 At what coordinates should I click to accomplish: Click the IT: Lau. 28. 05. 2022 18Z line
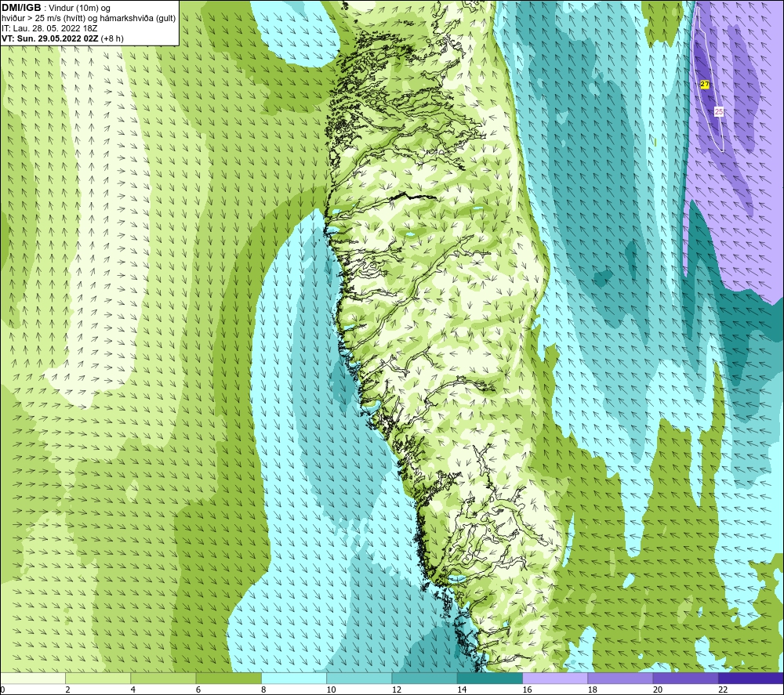[49, 28]
